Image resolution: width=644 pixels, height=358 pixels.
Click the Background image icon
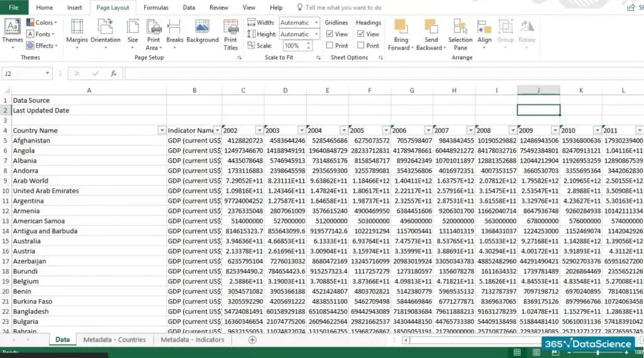tap(203, 28)
